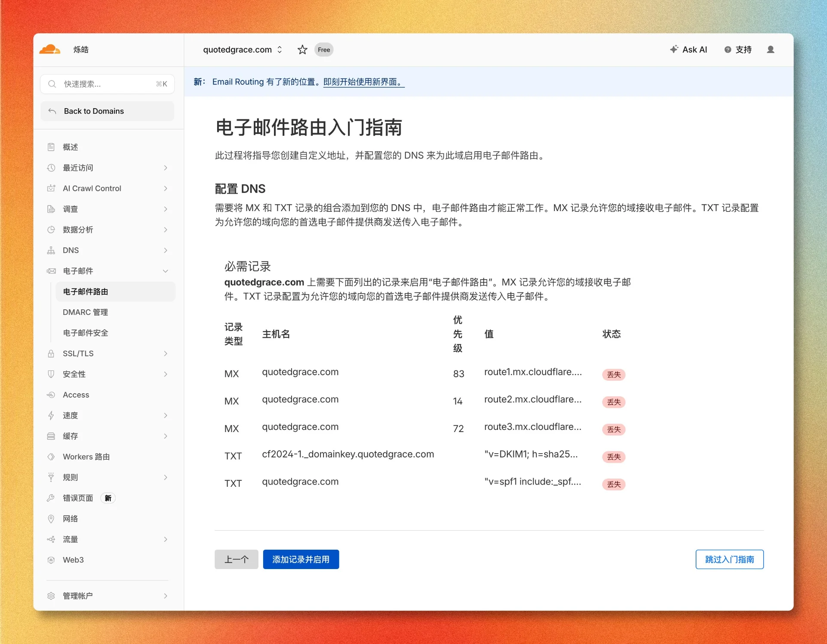Star the quotedgrace.com domain
This screenshot has width=827, height=644.
pyautogui.click(x=302, y=50)
